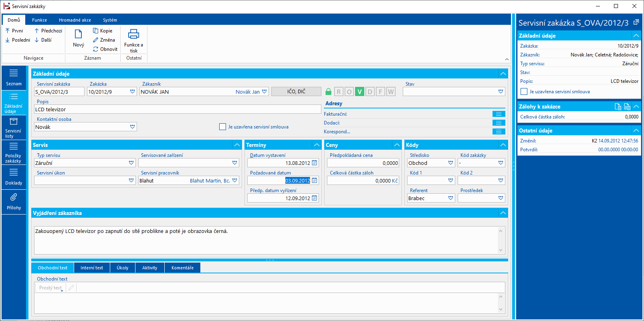Open the Zakázka dropdown

133,92
